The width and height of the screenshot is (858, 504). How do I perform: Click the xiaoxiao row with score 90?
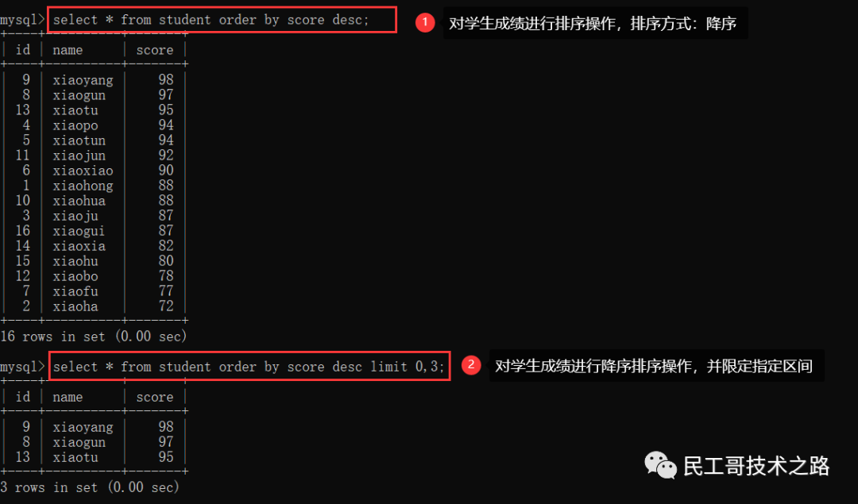(94, 171)
